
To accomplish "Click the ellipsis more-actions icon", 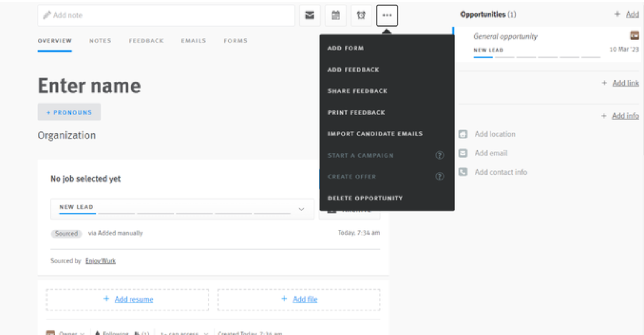I will tap(387, 15).
